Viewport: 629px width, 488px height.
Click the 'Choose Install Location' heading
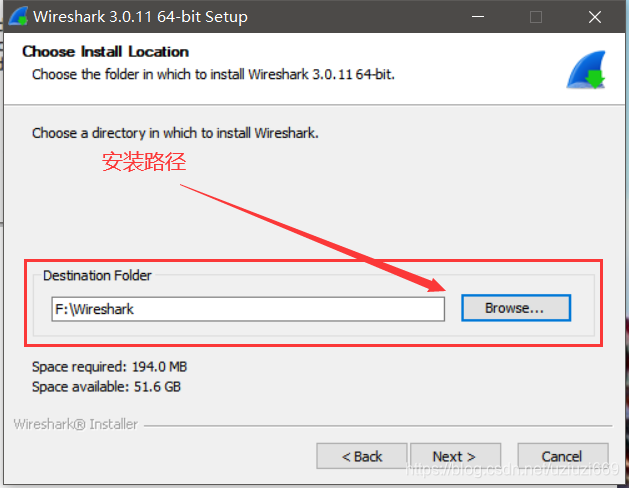coord(106,52)
